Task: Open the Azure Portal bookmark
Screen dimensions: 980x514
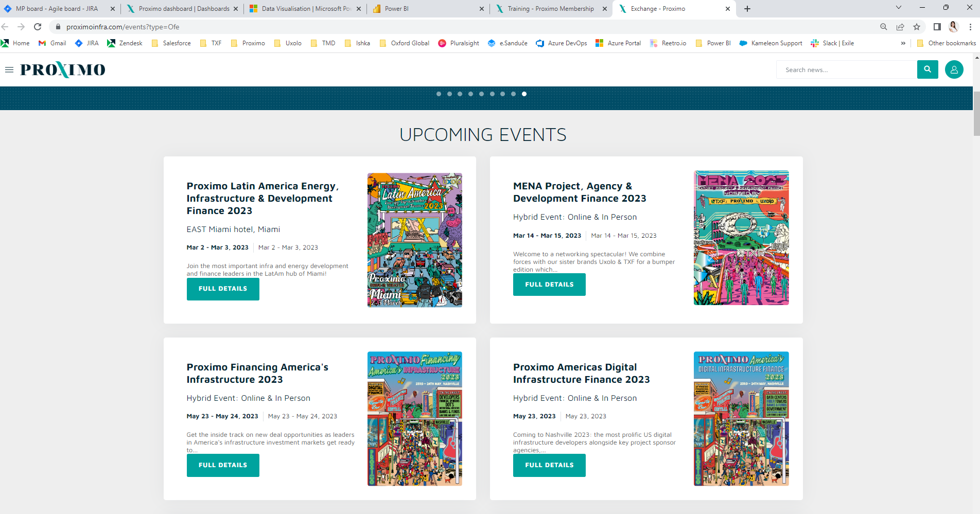Action: coord(618,43)
